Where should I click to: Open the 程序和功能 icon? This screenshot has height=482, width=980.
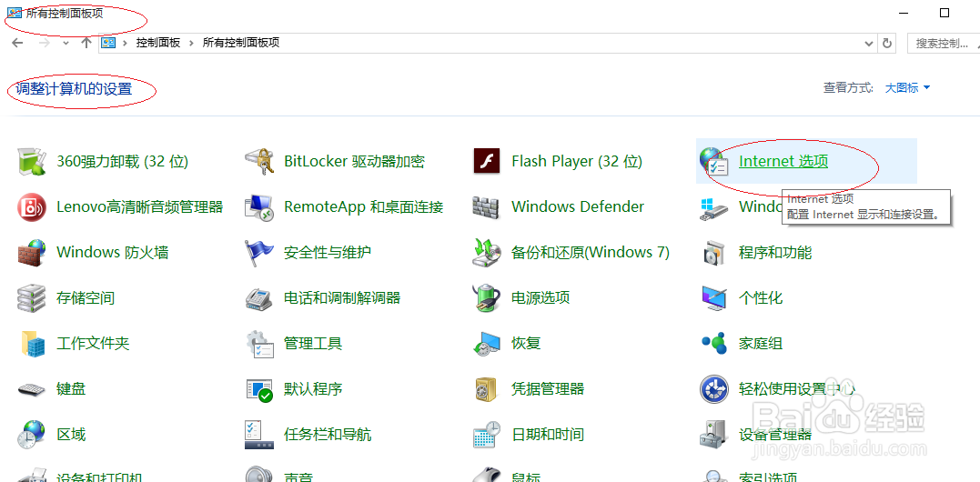(x=713, y=252)
